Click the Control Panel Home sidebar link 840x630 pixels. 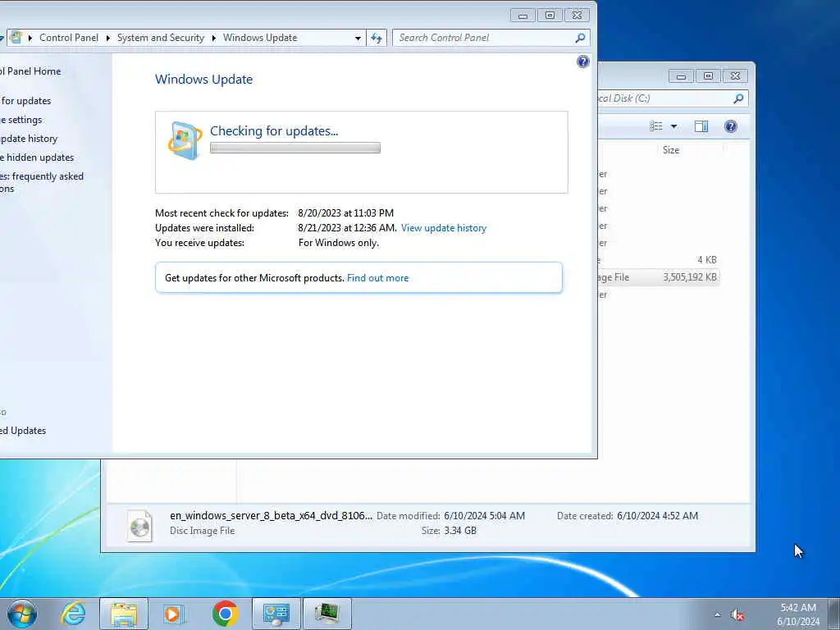click(x=30, y=71)
